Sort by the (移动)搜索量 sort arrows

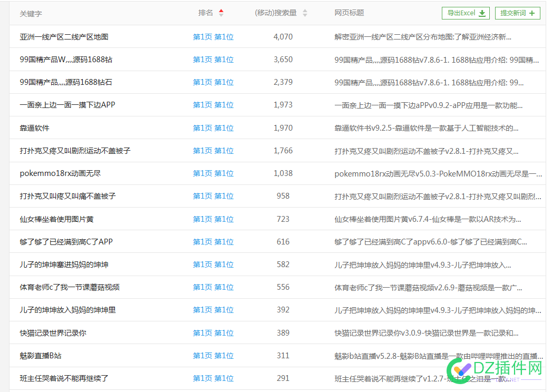pyautogui.click(x=305, y=13)
